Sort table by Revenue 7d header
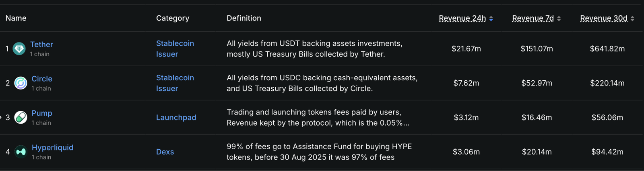Image resolution: width=644 pixels, height=171 pixels. click(533, 18)
